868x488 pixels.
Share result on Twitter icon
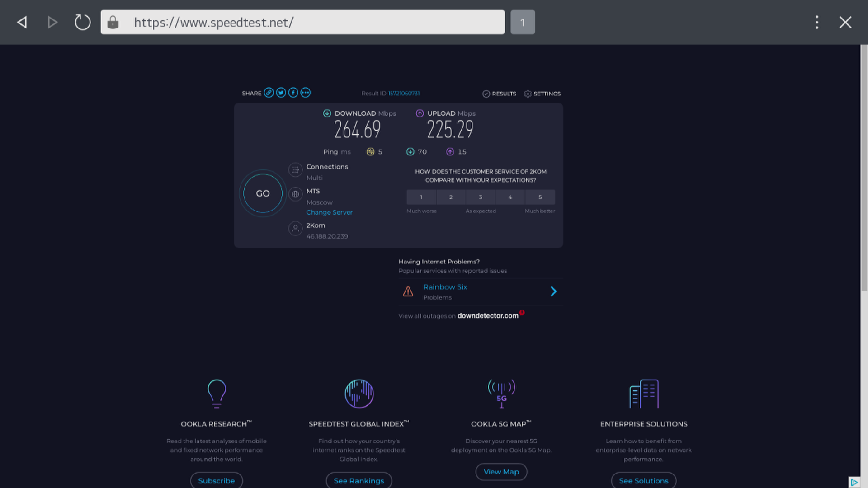tap(281, 93)
